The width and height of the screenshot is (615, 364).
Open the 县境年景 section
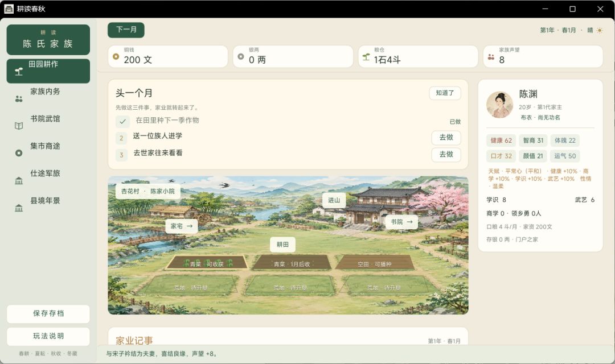click(x=48, y=208)
